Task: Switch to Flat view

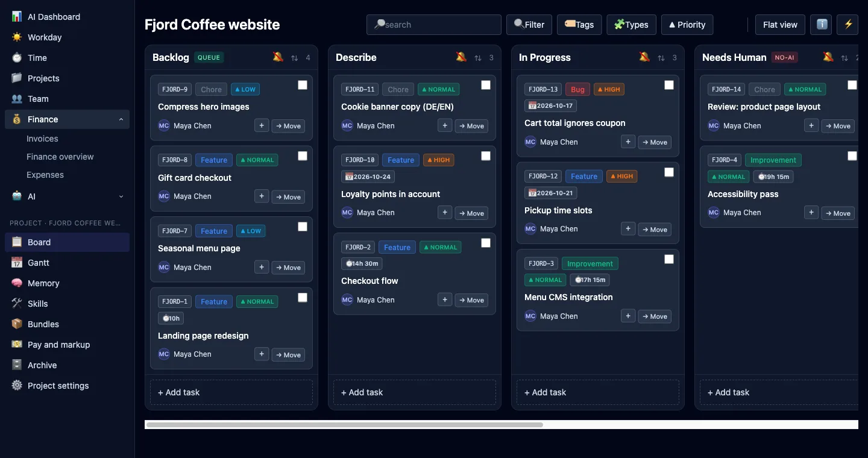Action: (x=780, y=25)
